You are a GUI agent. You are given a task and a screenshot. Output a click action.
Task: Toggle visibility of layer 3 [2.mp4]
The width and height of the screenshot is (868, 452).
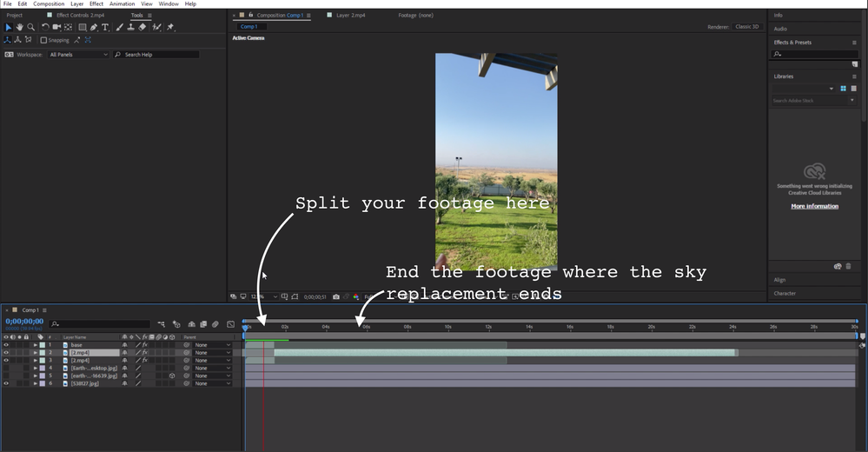[6, 361]
